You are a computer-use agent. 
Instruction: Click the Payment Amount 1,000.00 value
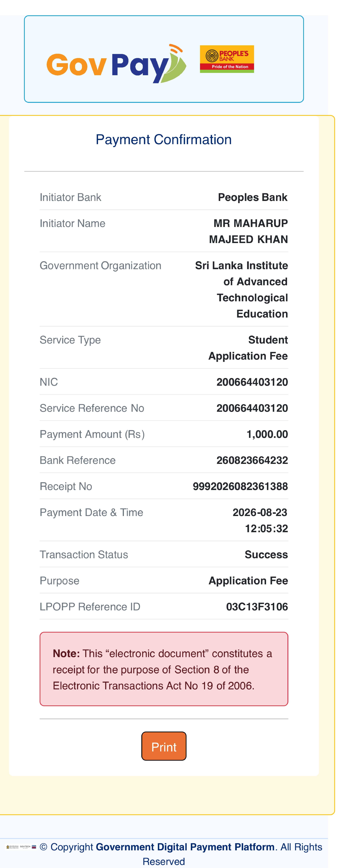pos(267,434)
